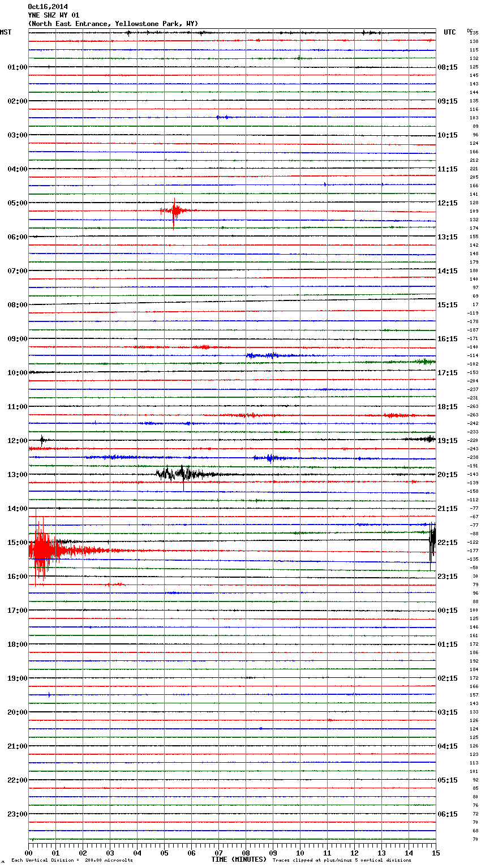Image resolution: width=481 pixels, height=868 pixels.
Task: Select minute tick label '05' on bottom axis
Action: click(164, 853)
